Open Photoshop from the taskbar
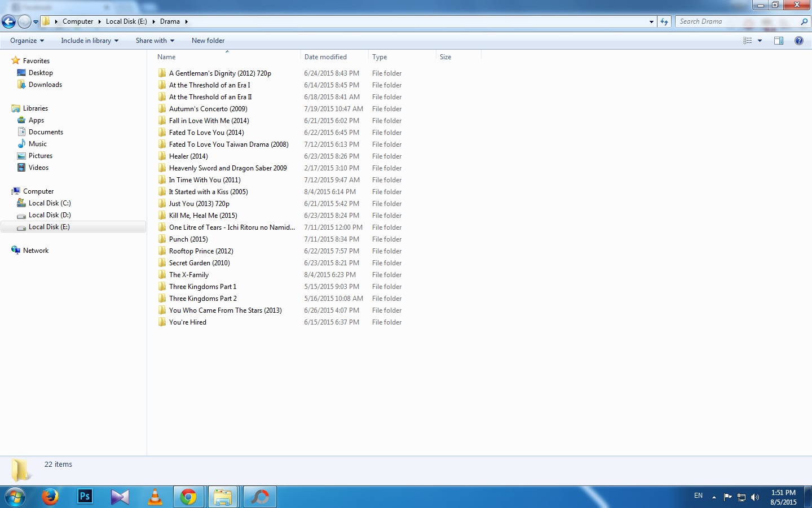Screen dimensions: 812x508 click(85, 497)
